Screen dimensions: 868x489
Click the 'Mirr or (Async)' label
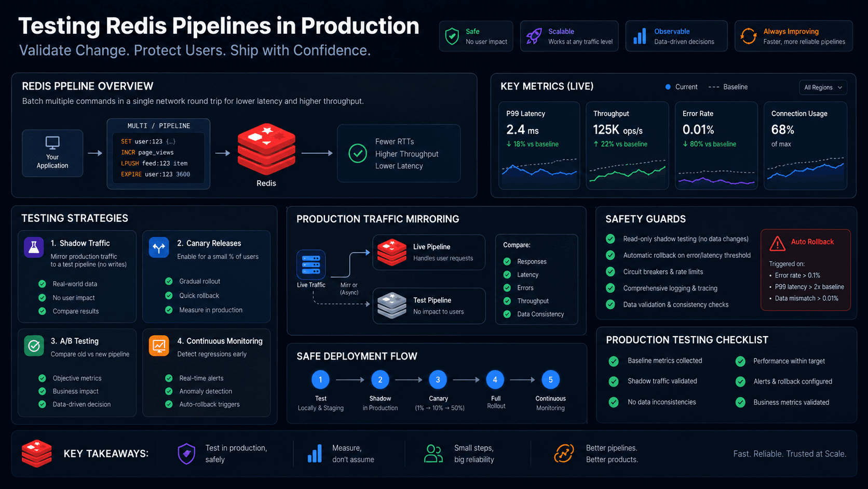point(349,289)
